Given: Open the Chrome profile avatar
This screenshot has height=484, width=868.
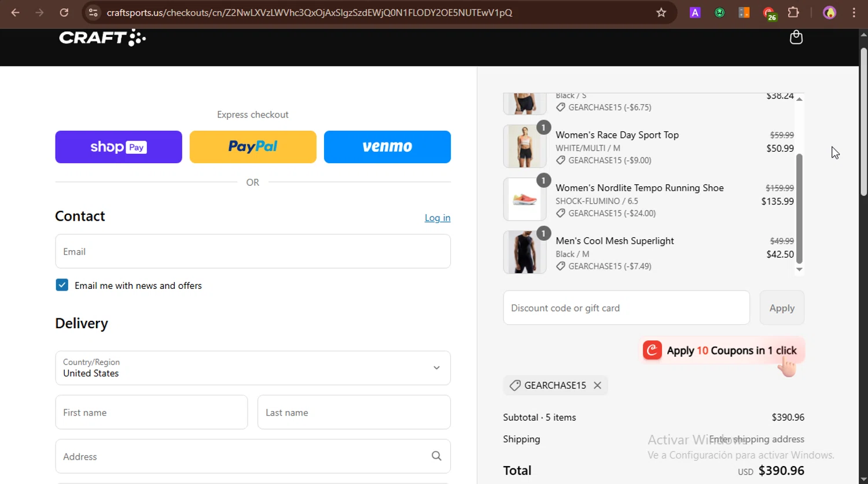Looking at the screenshot, I should (x=829, y=12).
